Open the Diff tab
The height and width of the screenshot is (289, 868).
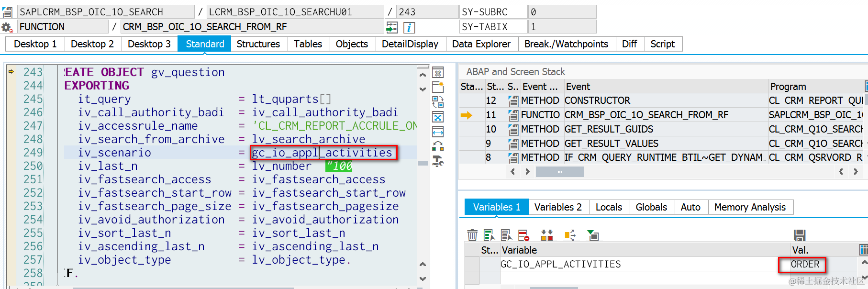[629, 44]
